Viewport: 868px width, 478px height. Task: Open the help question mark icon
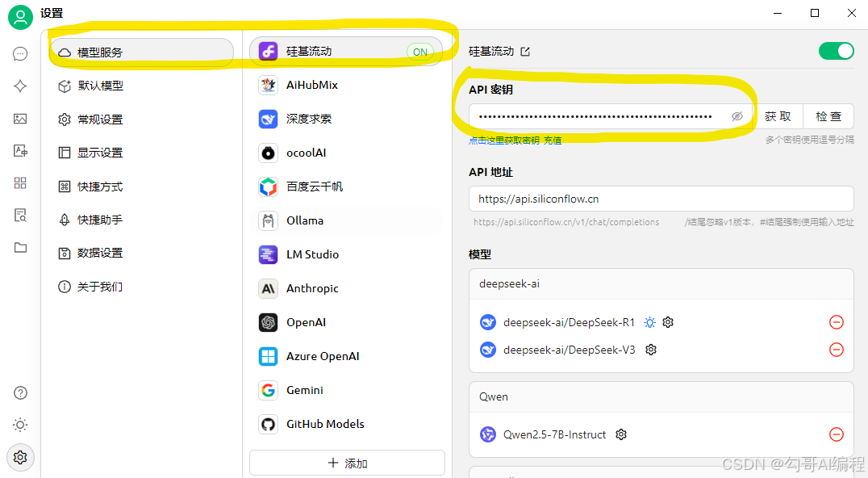point(20,392)
